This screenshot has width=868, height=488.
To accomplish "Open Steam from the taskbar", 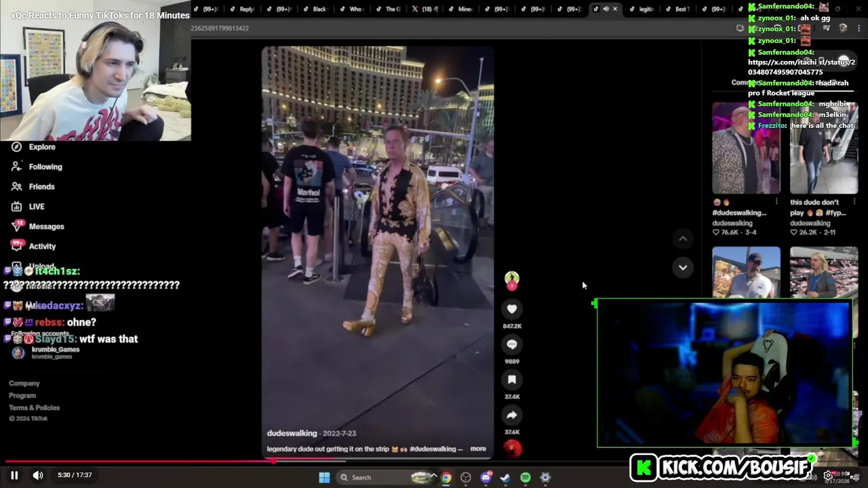I will coord(505,477).
